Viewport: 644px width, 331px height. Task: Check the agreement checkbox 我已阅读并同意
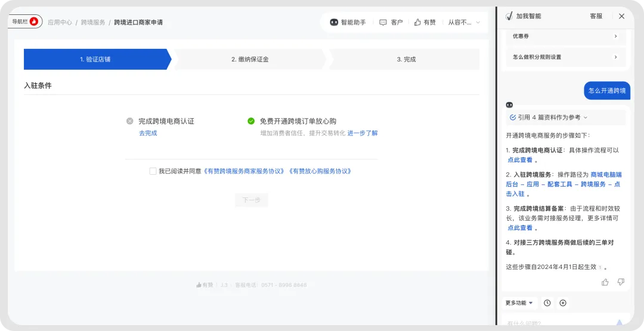tap(153, 171)
